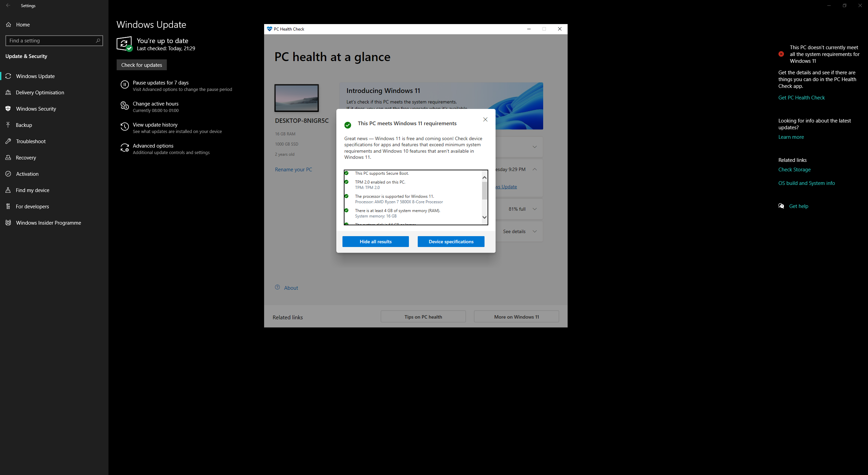Click the View update history clock icon
Screen dimensions: 868x475
point(125,127)
